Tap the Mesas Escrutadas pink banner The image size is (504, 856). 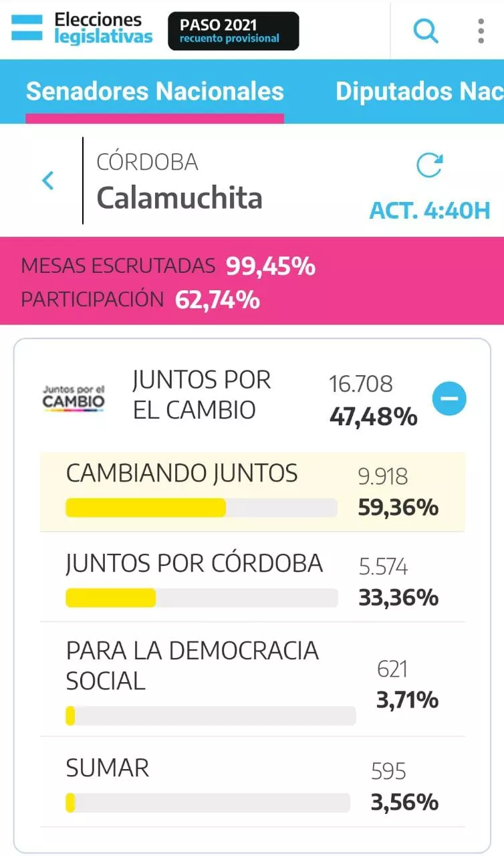pos(252,282)
